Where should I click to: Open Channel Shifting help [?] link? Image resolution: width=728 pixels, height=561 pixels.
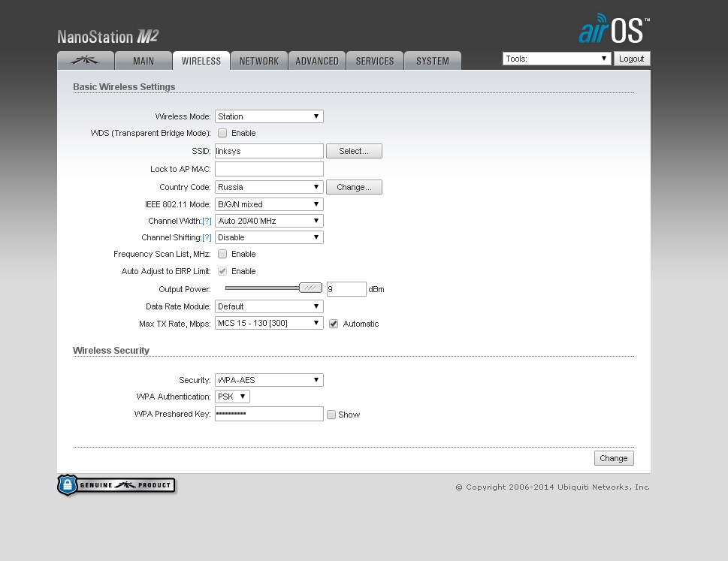(207, 237)
